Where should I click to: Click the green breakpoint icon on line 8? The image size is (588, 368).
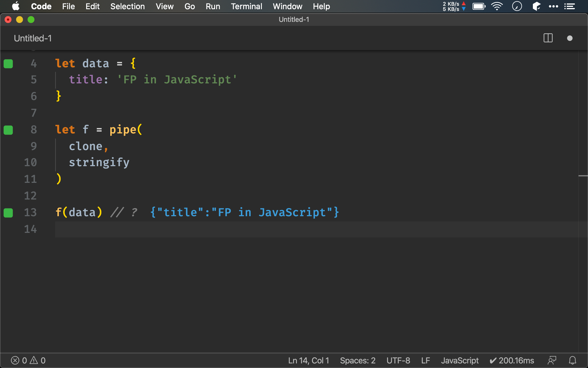pos(8,129)
